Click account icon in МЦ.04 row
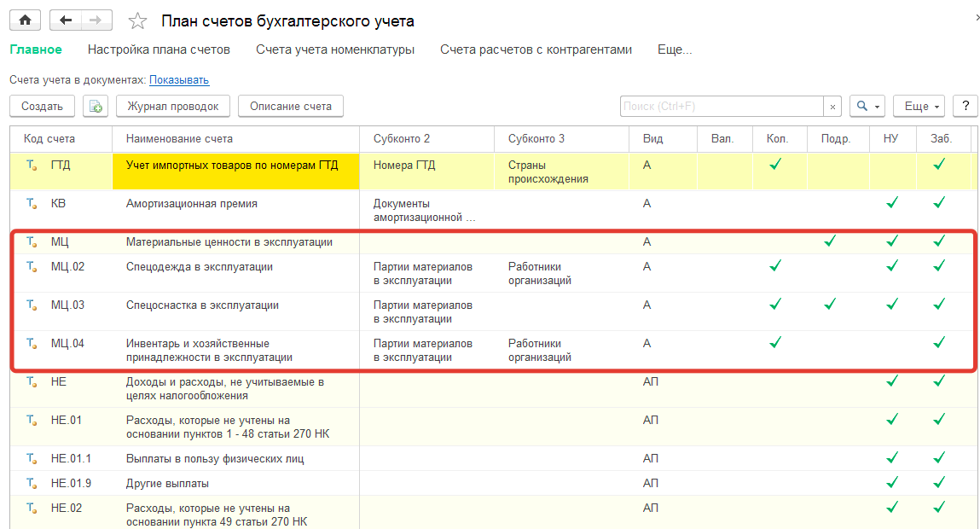 point(32,343)
